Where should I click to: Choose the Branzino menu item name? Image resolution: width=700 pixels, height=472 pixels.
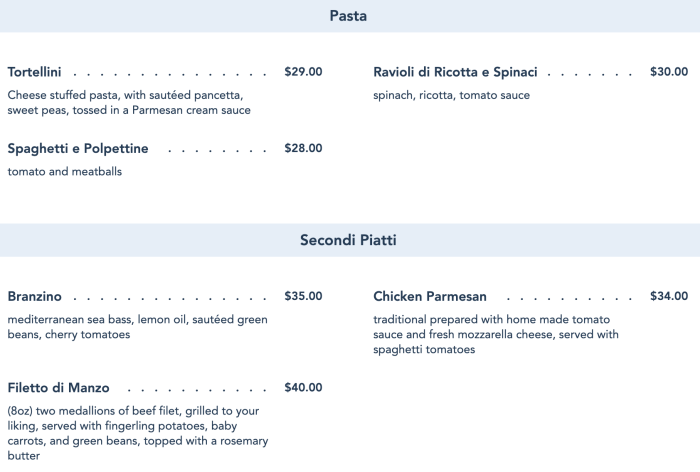tap(35, 296)
